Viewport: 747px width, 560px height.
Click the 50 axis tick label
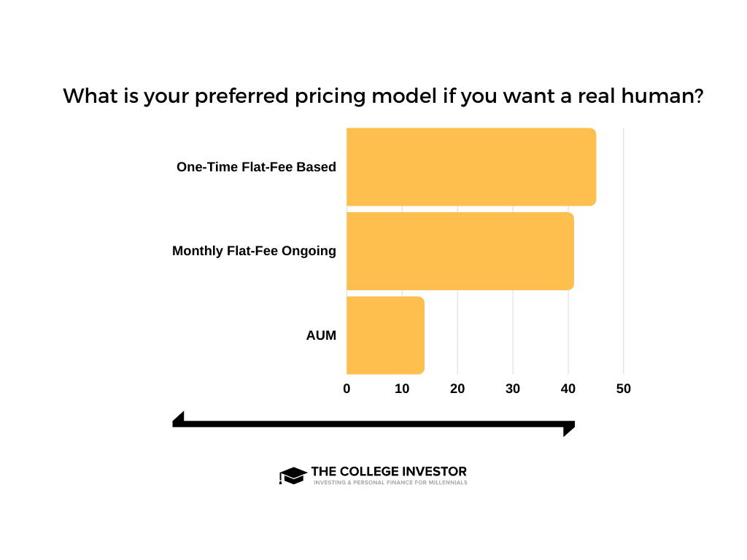coord(624,389)
